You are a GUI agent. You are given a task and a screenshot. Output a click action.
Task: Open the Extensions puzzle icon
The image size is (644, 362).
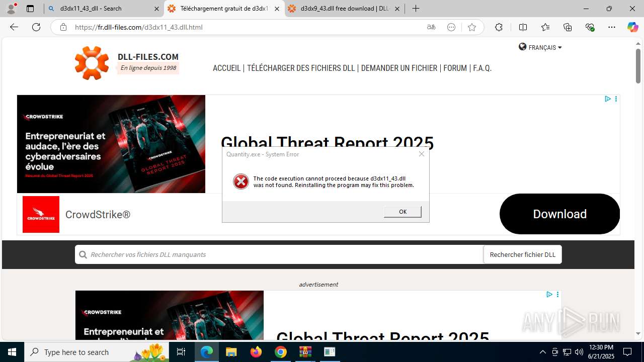[499, 27]
